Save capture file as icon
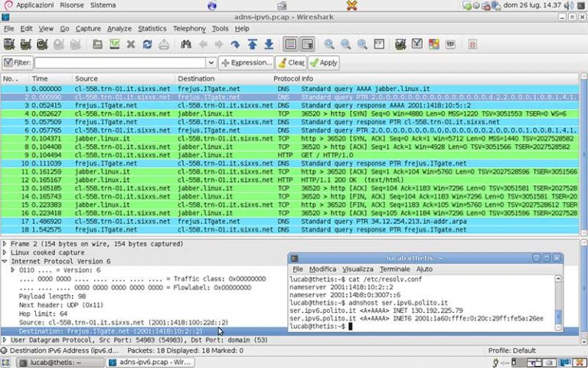588x368 pixels. (x=114, y=44)
